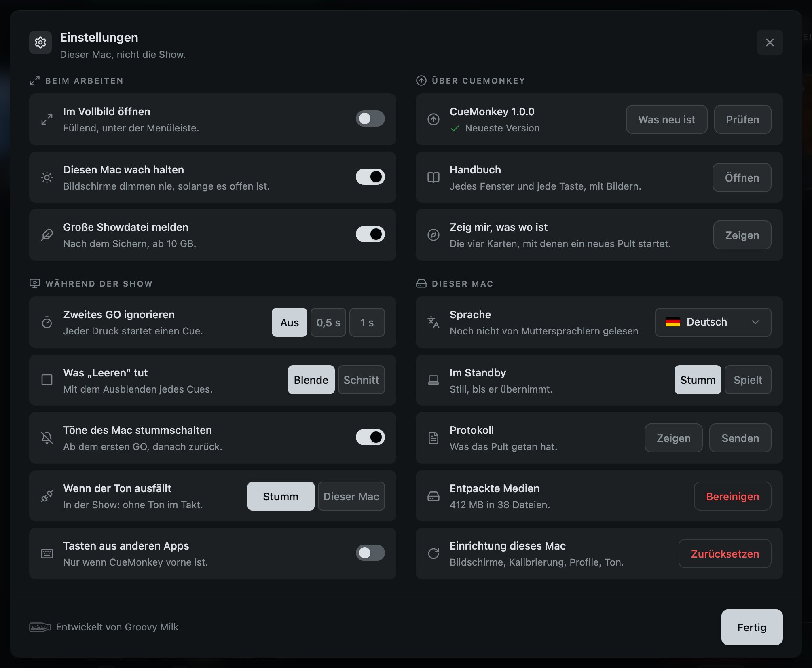The height and width of the screenshot is (668, 812).
Task: Close the Einstellungen dialog with X
Action: point(770,42)
